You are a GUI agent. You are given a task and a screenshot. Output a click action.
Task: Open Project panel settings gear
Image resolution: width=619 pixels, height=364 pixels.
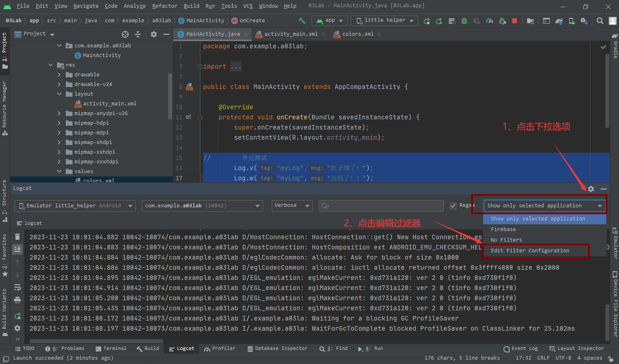click(x=154, y=34)
